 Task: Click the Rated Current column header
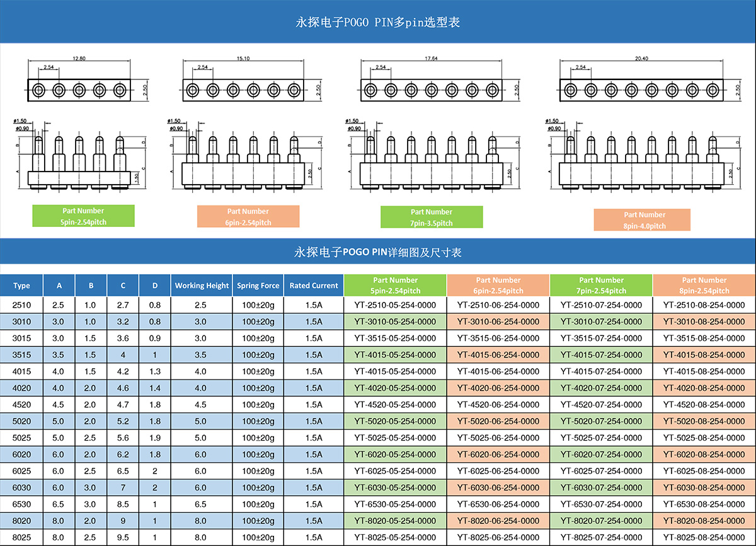pos(314,286)
